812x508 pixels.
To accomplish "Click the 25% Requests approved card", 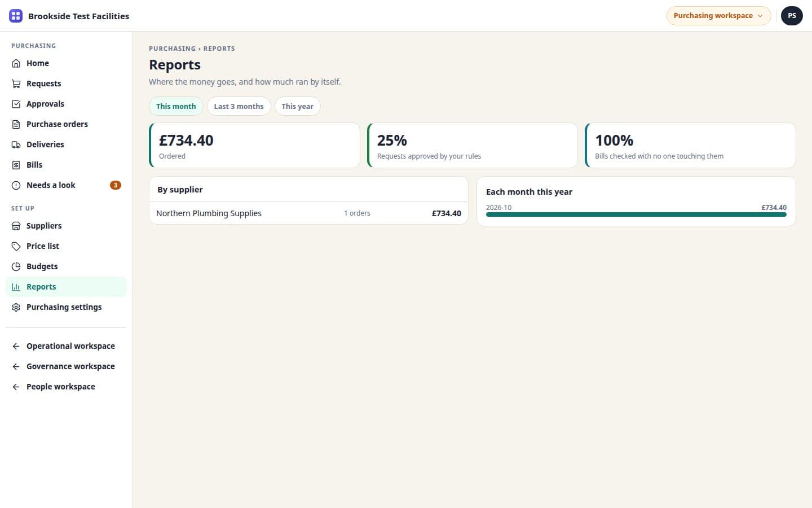I will [473, 145].
